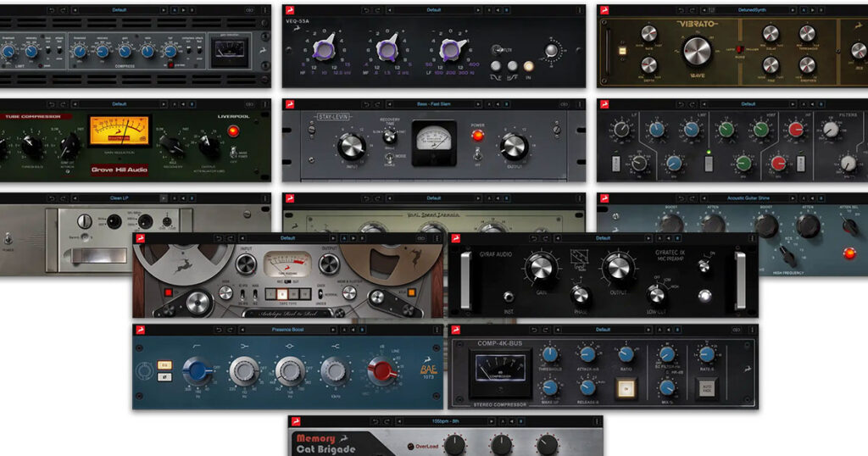
Task: Undo the last change in the Stay-Levin plugin
Action: [366, 104]
